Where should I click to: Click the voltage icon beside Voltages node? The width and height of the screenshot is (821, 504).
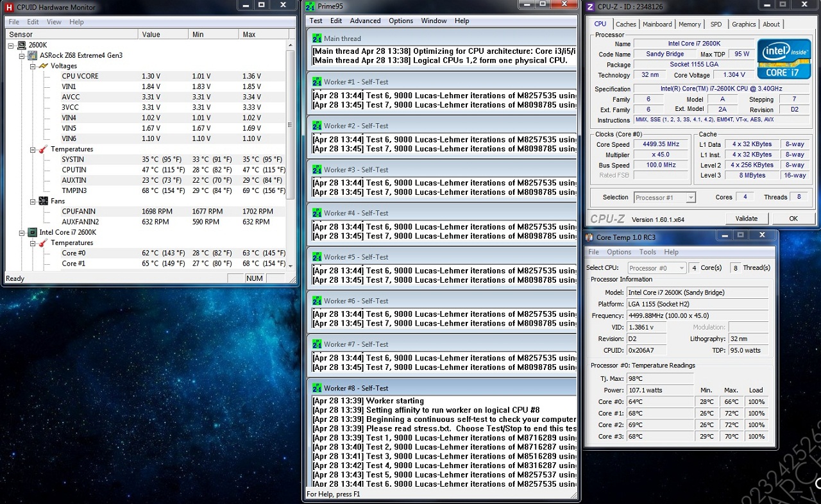click(x=43, y=65)
